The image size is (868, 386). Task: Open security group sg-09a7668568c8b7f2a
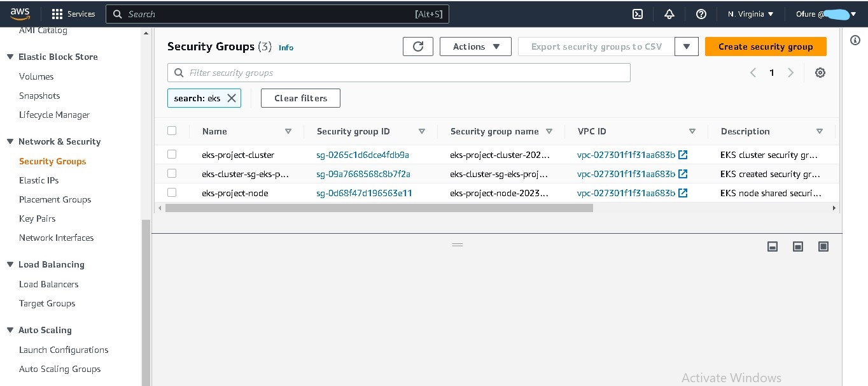coord(363,174)
